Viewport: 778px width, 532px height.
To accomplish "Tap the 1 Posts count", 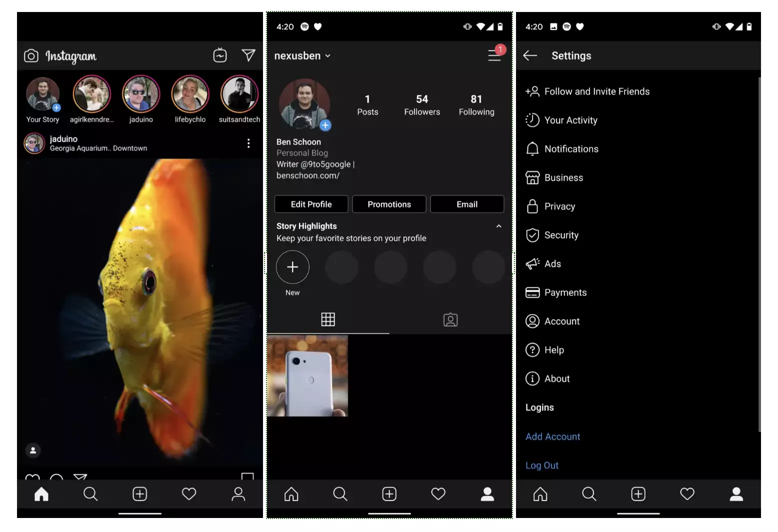I will point(367,105).
